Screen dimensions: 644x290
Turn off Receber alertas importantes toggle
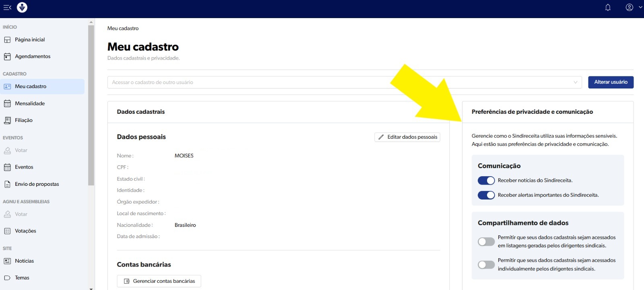point(486,195)
